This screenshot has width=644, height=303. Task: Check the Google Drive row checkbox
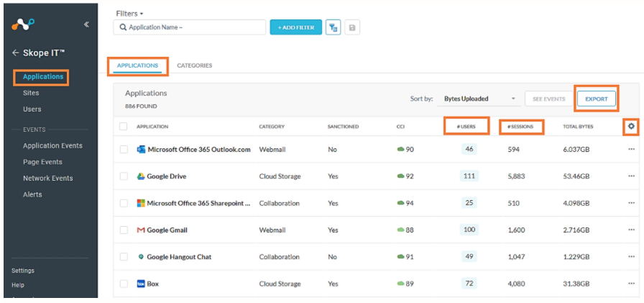click(x=124, y=176)
